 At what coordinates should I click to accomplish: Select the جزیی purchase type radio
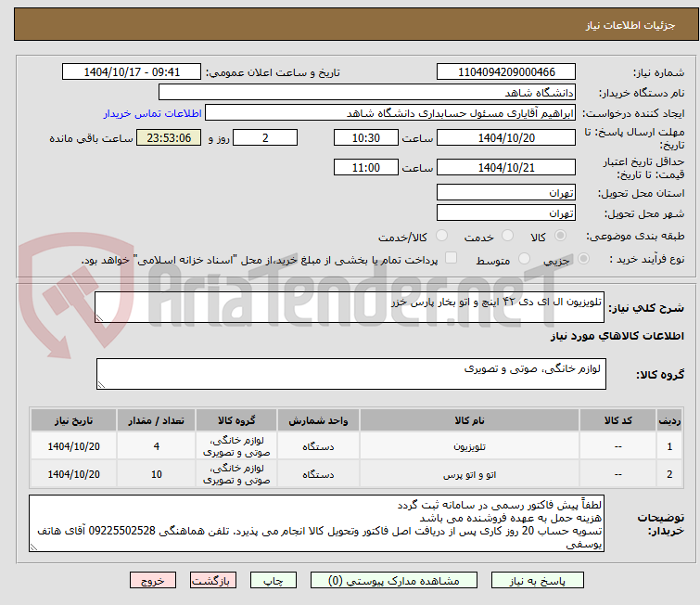(583, 259)
